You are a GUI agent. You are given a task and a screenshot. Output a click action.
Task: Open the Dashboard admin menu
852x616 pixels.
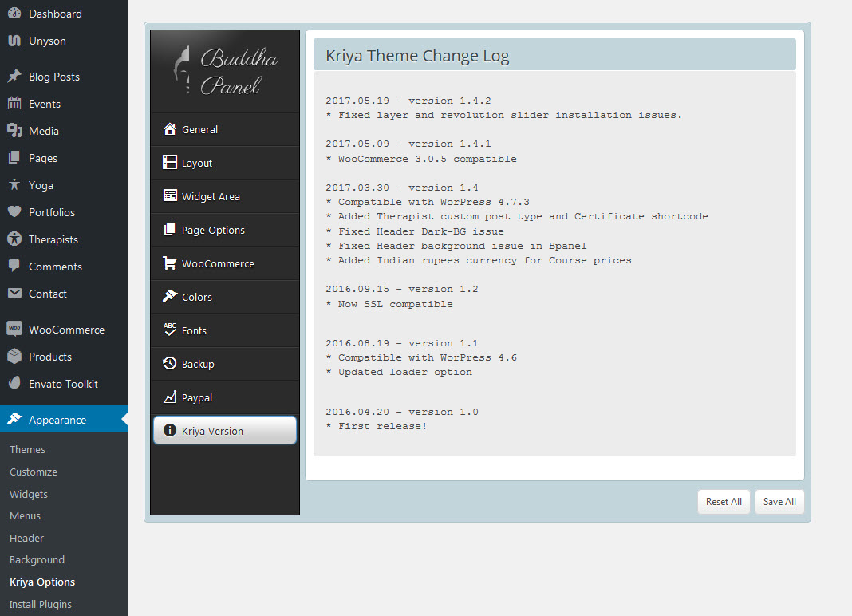pos(54,14)
